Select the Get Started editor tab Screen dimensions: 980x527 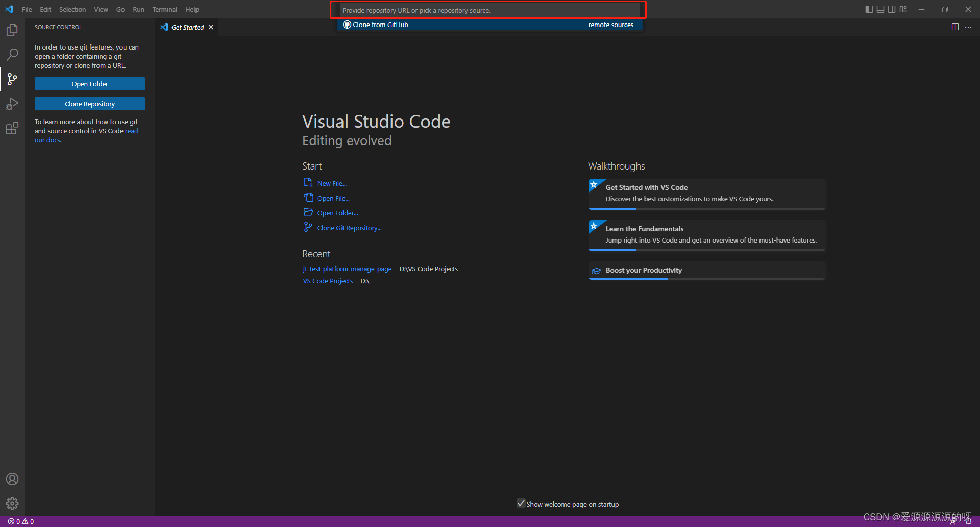pyautogui.click(x=187, y=27)
